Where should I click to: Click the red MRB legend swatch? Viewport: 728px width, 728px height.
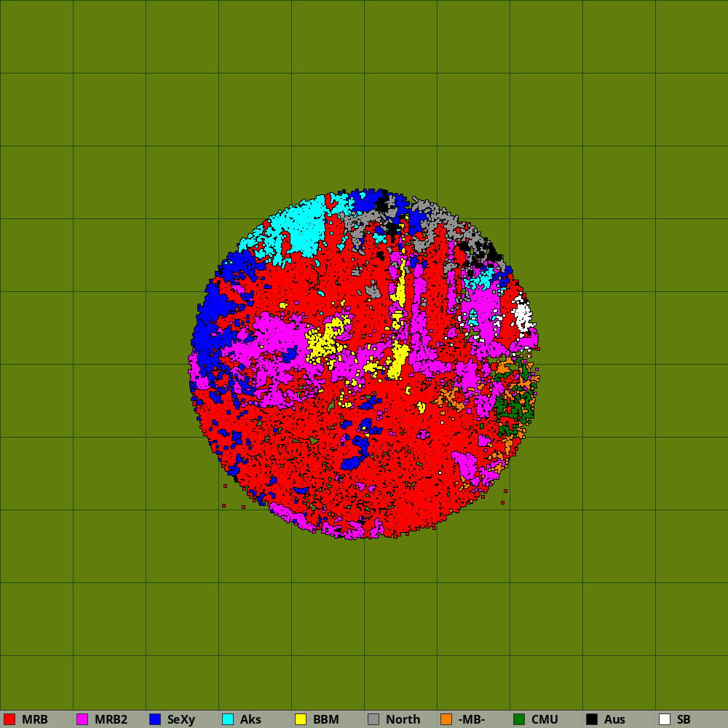9,719
